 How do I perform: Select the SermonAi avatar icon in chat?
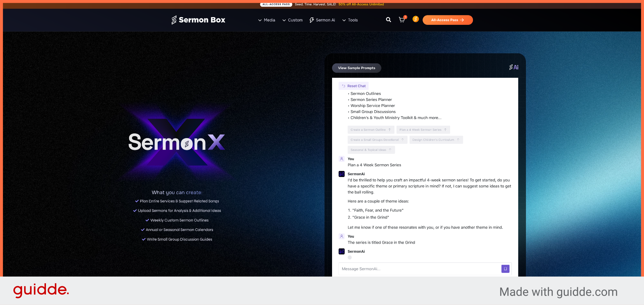coord(341,174)
